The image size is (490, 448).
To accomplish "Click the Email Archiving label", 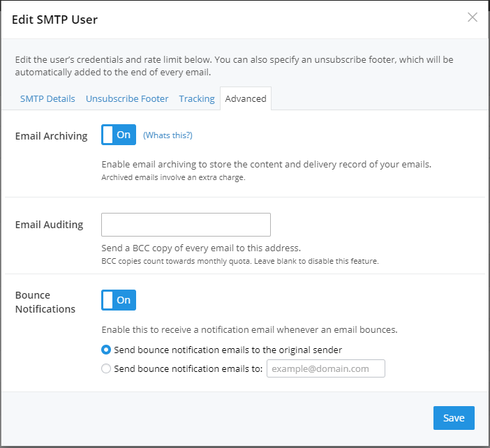I will pyautogui.click(x=51, y=136).
